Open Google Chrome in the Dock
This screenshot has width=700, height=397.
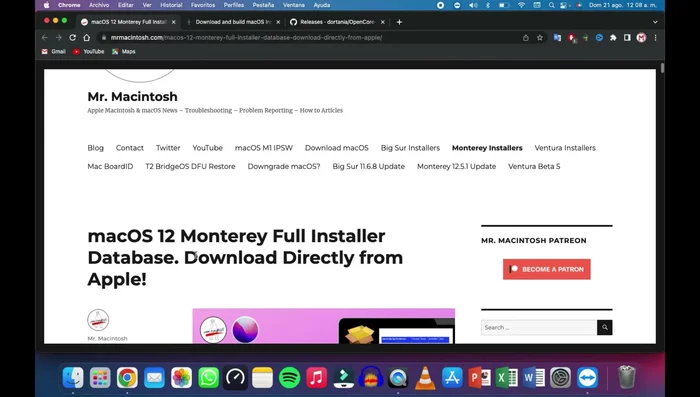pyautogui.click(x=127, y=378)
